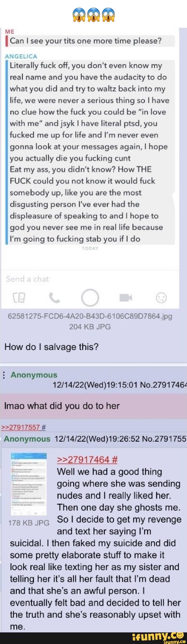The image size is (187, 644).
Task: Open the 204 KB JPG file name
Action: point(90,316)
